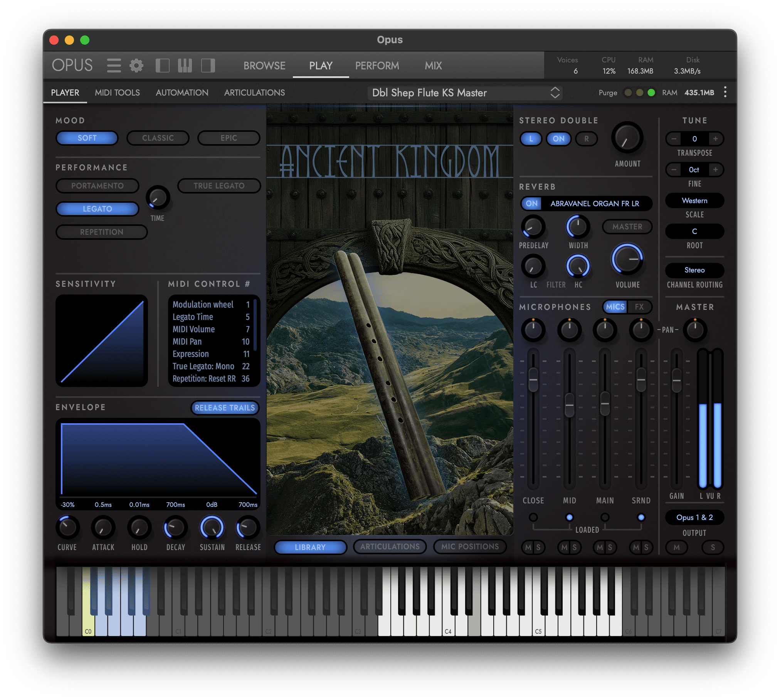Toggle the left sidebar panel icon

[162, 66]
